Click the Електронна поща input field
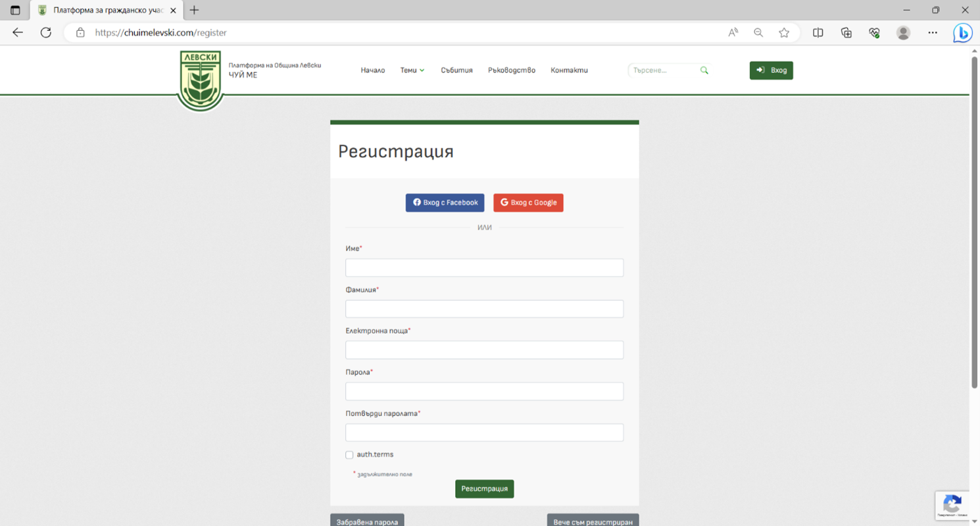The width and height of the screenshot is (980, 526). [484, 350]
